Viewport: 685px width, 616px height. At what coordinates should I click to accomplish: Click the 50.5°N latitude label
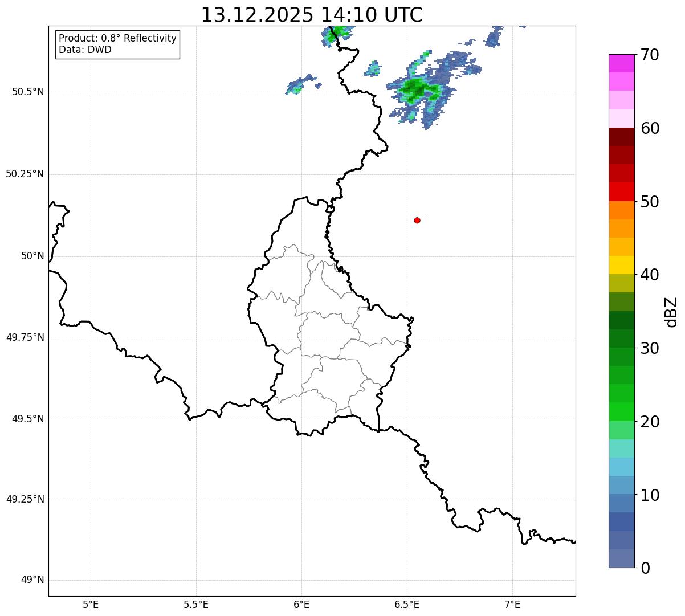[28, 92]
